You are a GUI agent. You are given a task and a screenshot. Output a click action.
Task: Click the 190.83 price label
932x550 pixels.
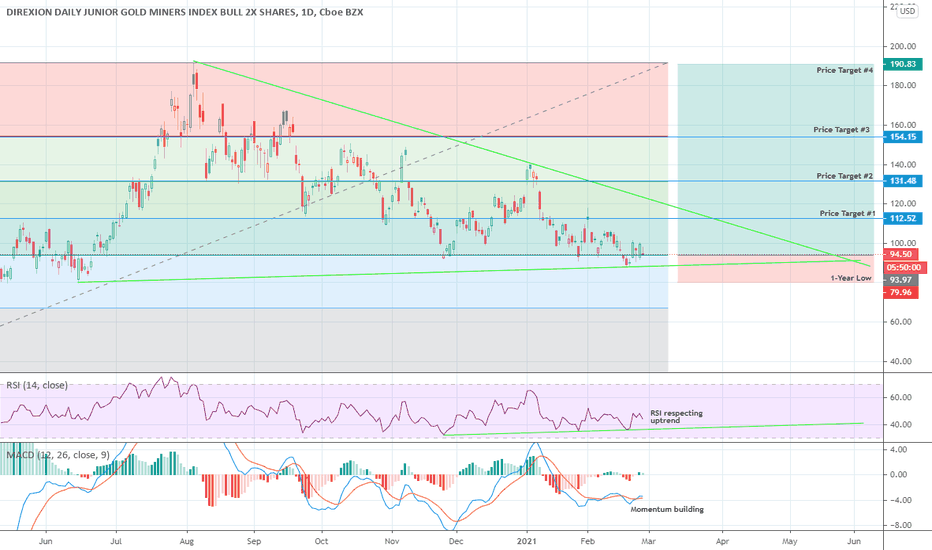[x=903, y=64]
